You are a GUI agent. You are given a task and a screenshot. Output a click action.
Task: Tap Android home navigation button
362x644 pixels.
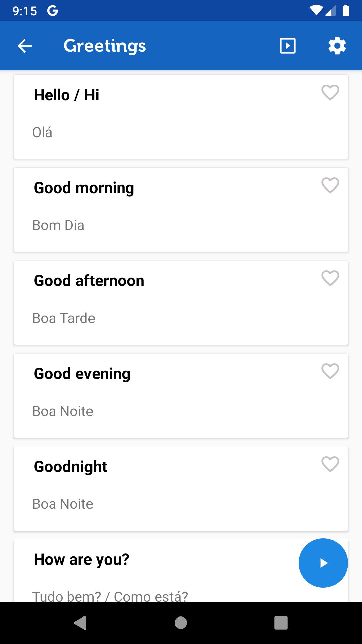tap(181, 623)
